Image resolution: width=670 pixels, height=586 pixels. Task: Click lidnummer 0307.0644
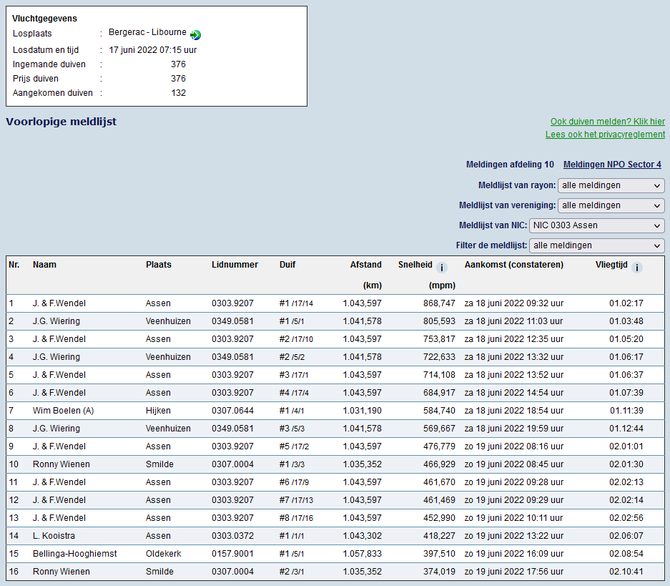point(232,411)
